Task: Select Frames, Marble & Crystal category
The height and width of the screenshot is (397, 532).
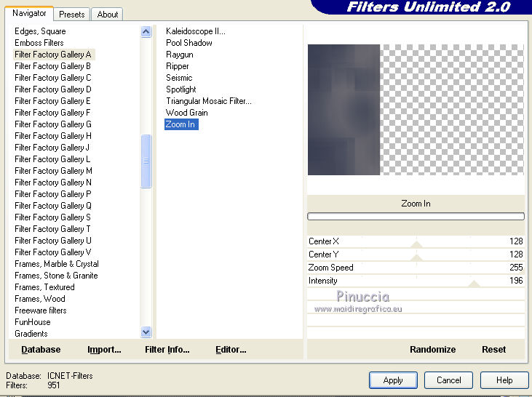Action: click(56, 264)
